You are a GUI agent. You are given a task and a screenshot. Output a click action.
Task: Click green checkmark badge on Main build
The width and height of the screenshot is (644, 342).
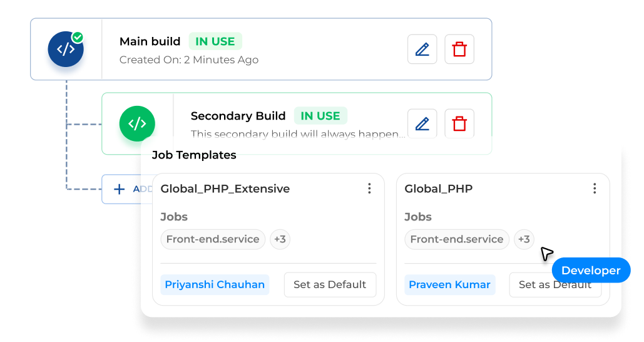(x=78, y=37)
